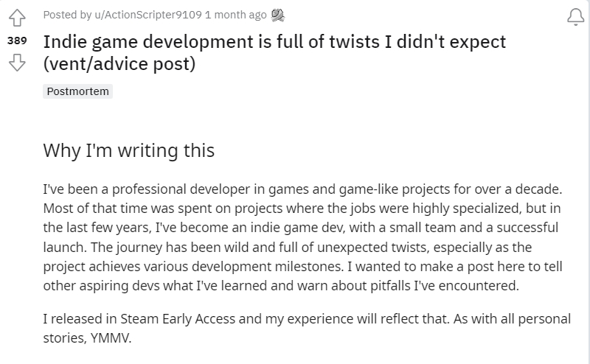Toggle post notifications with the bell icon
The width and height of the screenshot is (590, 364).
[x=576, y=17]
